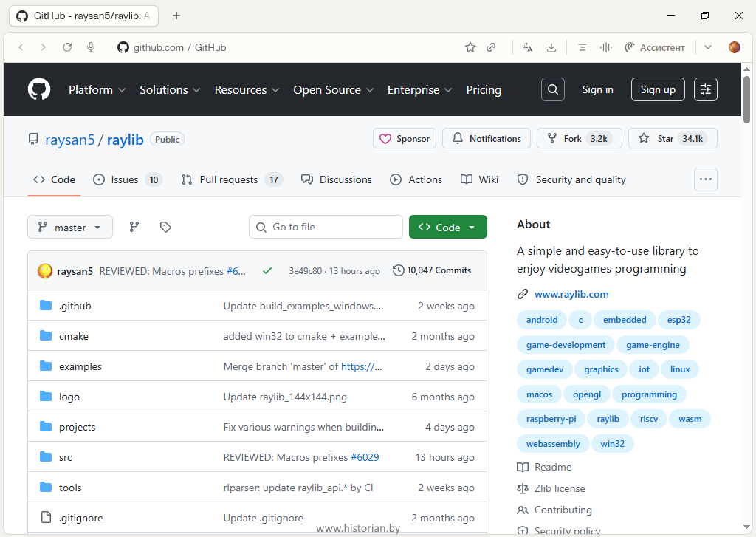This screenshot has width=756, height=537.
Task: Click the file icon beside .gitignore
Action: coord(46,517)
